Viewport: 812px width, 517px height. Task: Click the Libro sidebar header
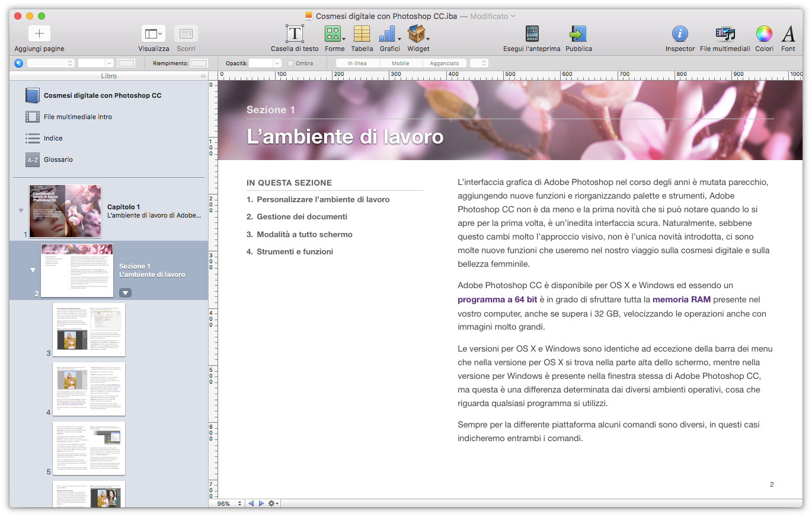pyautogui.click(x=108, y=76)
